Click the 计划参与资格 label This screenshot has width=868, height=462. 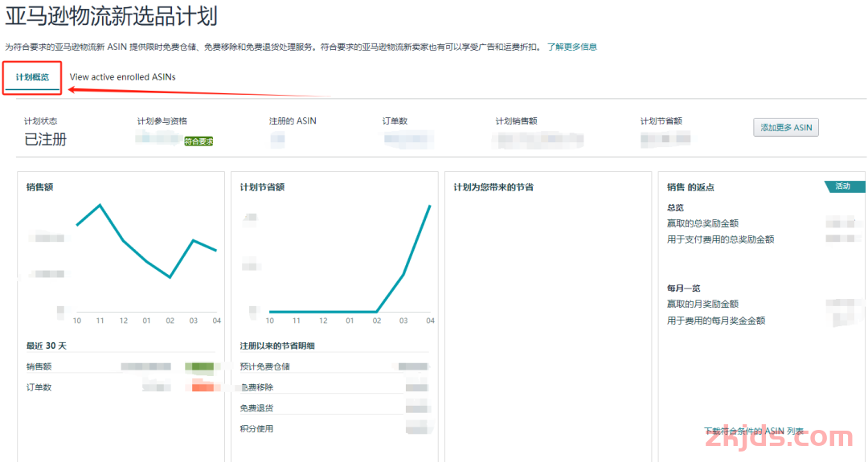click(162, 121)
